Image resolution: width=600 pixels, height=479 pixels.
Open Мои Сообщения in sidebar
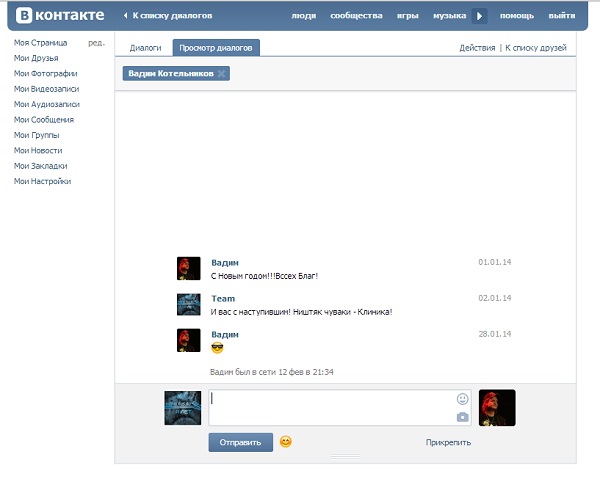click(44, 120)
